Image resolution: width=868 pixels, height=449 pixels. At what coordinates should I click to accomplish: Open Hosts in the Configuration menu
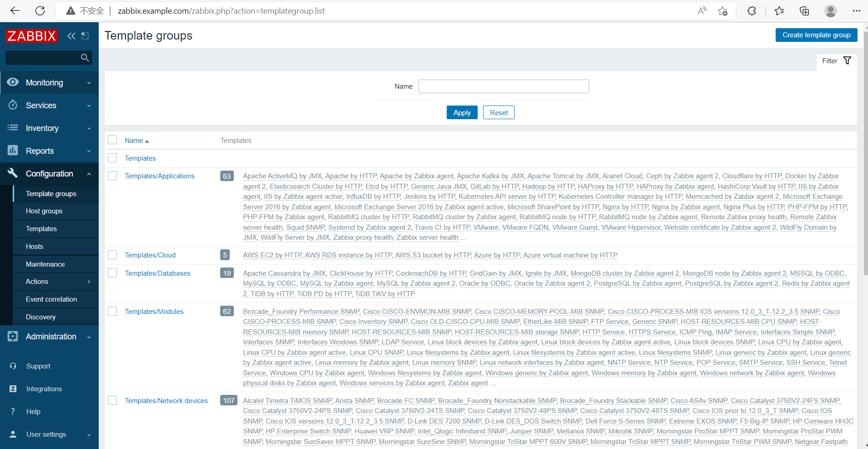click(x=35, y=247)
